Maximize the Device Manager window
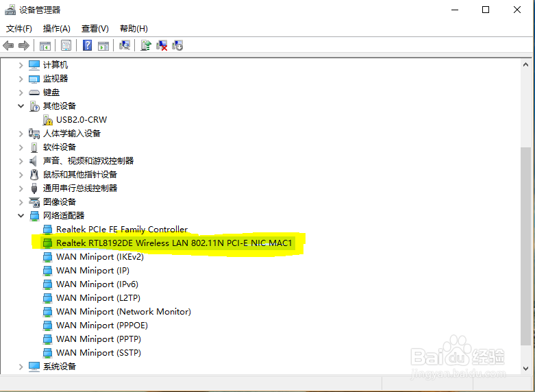 click(486, 10)
